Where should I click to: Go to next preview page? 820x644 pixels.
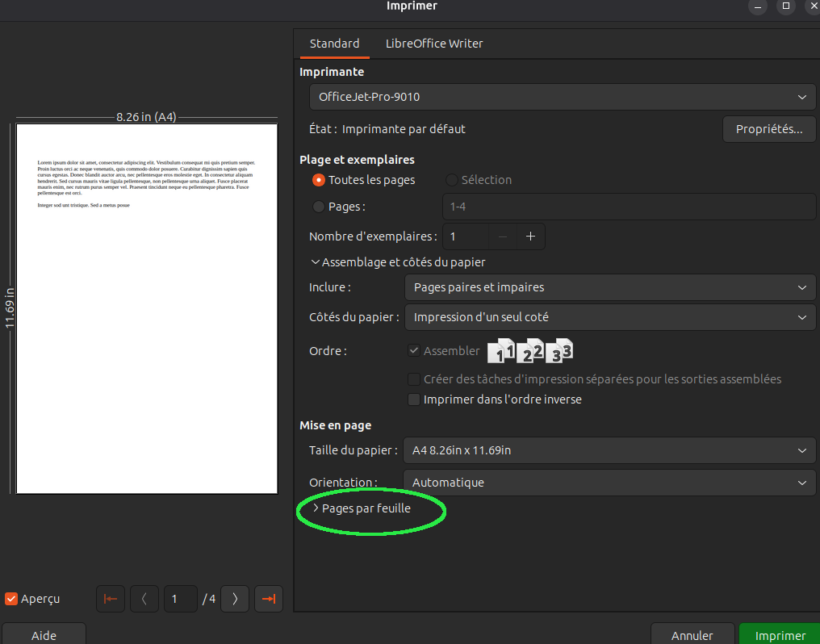(235, 599)
